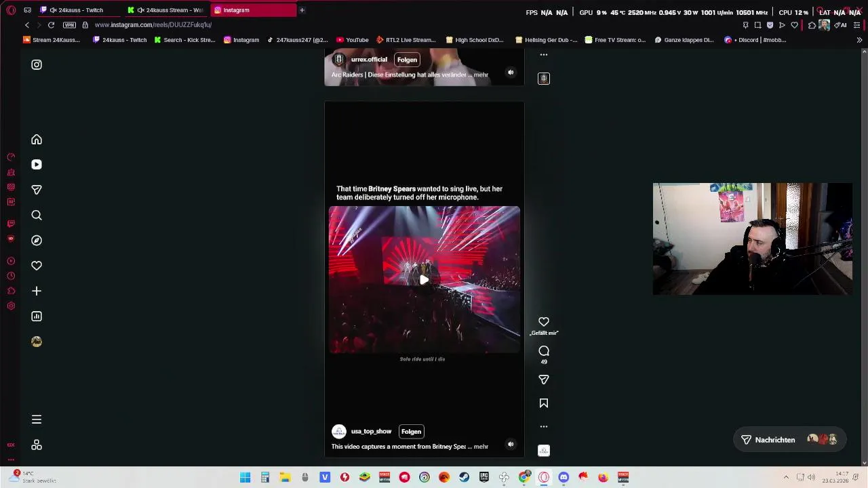Open Instagram Search in the sidebar

(37, 215)
